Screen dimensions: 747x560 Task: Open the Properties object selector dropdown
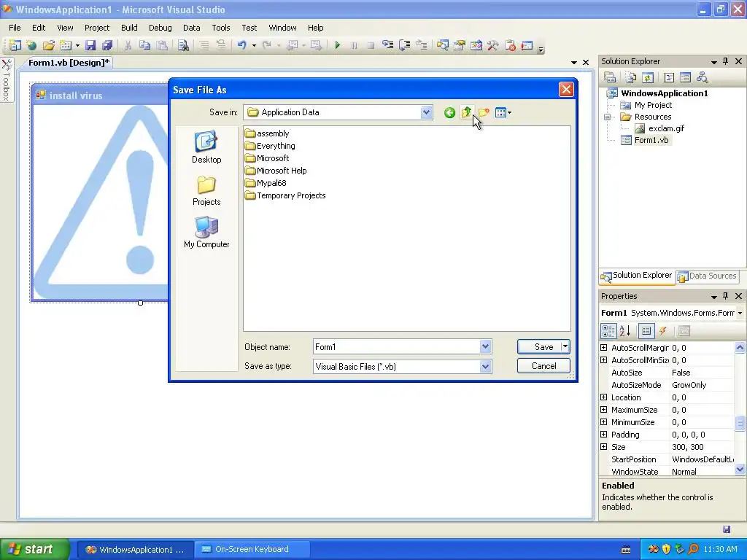[740, 313]
